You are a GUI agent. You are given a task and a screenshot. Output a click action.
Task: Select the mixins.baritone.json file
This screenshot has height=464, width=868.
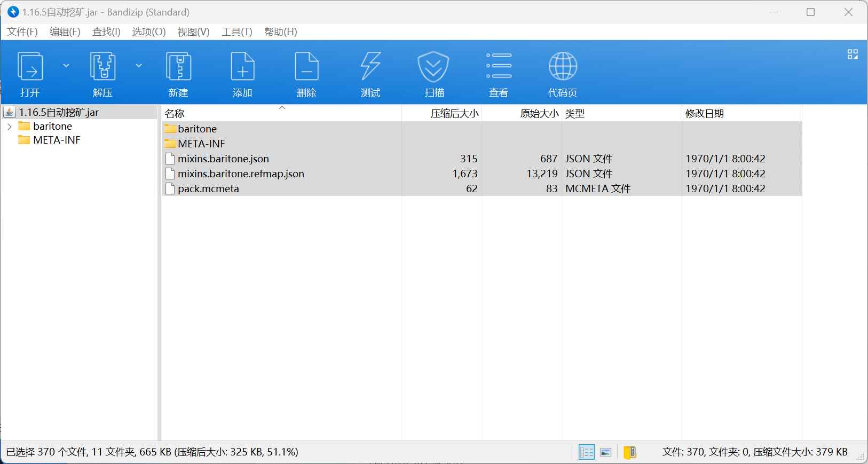pyautogui.click(x=482, y=159)
